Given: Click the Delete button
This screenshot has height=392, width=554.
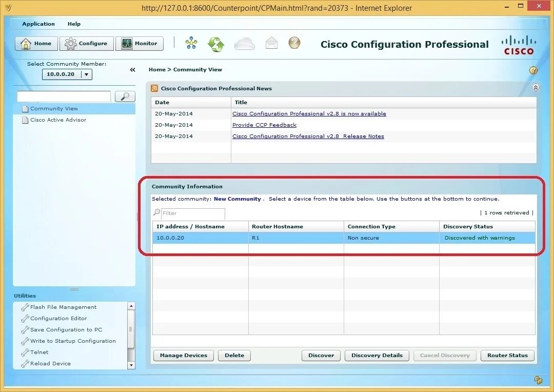Looking at the screenshot, I should (234, 355).
